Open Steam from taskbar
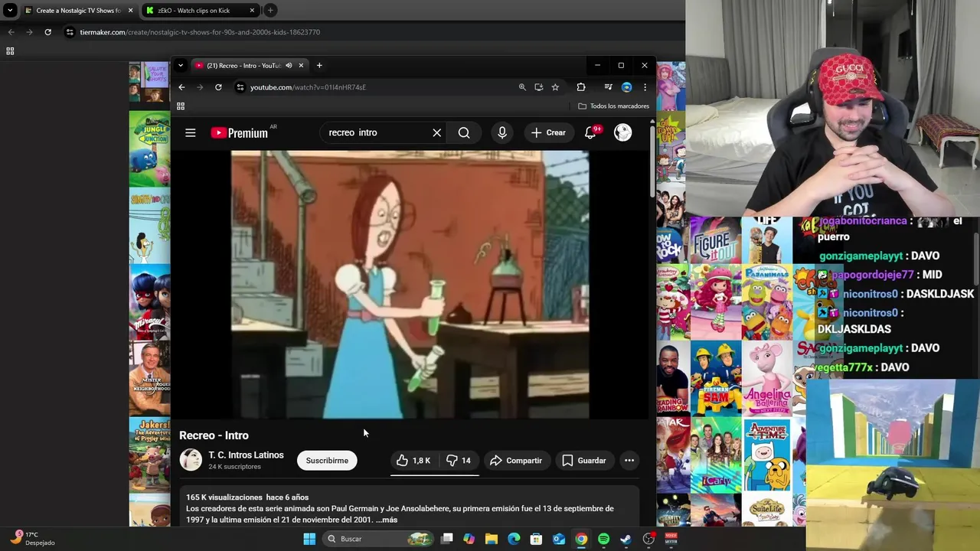The height and width of the screenshot is (551, 980). point(626,539)
